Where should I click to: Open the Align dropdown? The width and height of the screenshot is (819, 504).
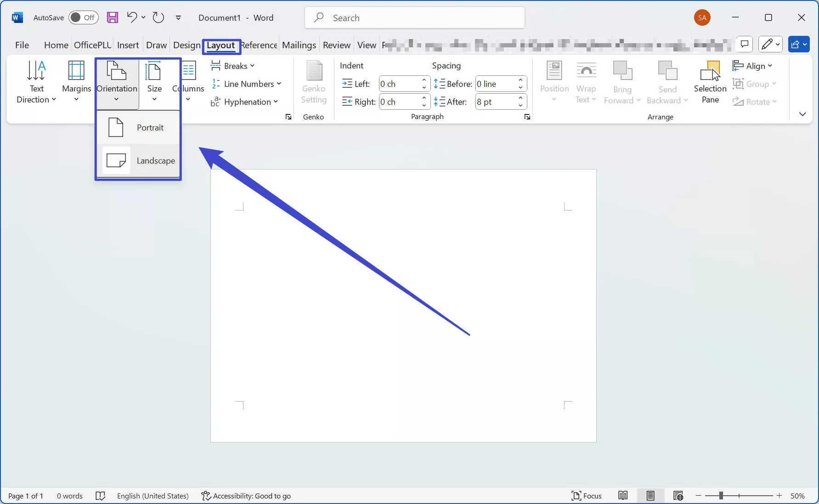pyautogui.click(x=752, y=66)
